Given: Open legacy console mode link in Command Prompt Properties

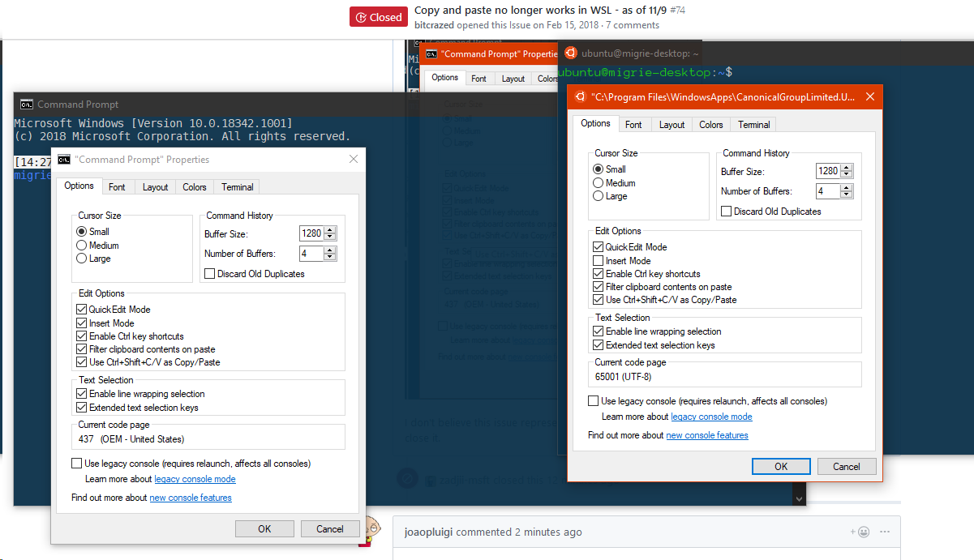Looking at the screenshot, I should click(x=195, y=479).
